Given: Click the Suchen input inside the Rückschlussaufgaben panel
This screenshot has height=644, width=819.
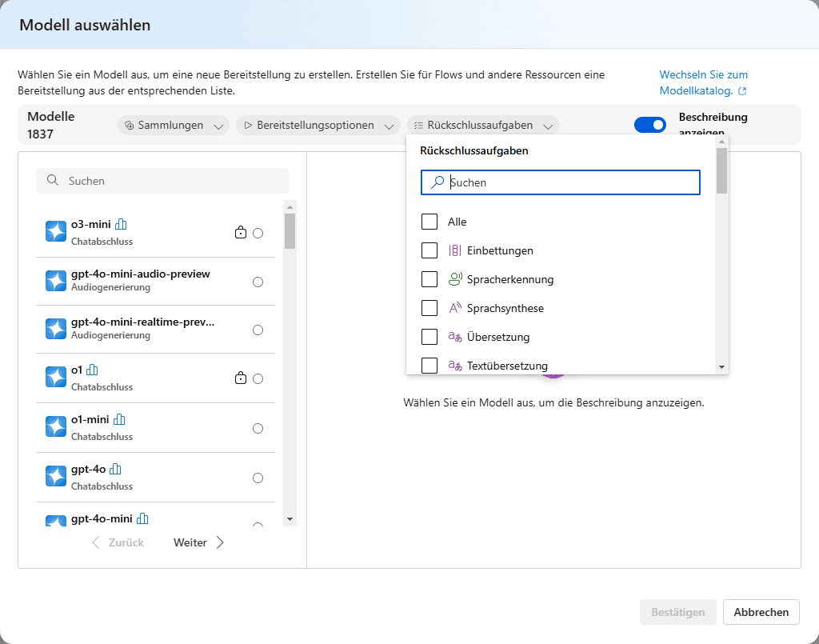Looking at the screenshot, I should [x=560, y=182].
